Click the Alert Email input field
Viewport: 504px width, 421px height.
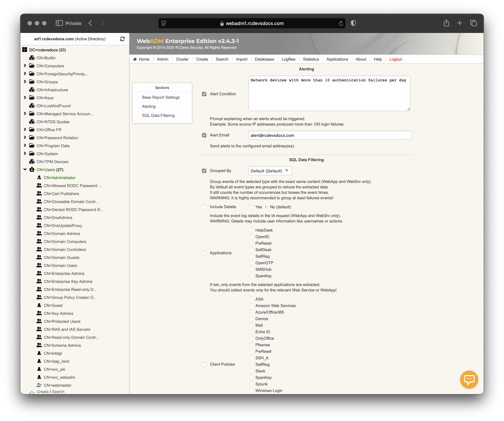pyautogui.click(x=330, y=135)
